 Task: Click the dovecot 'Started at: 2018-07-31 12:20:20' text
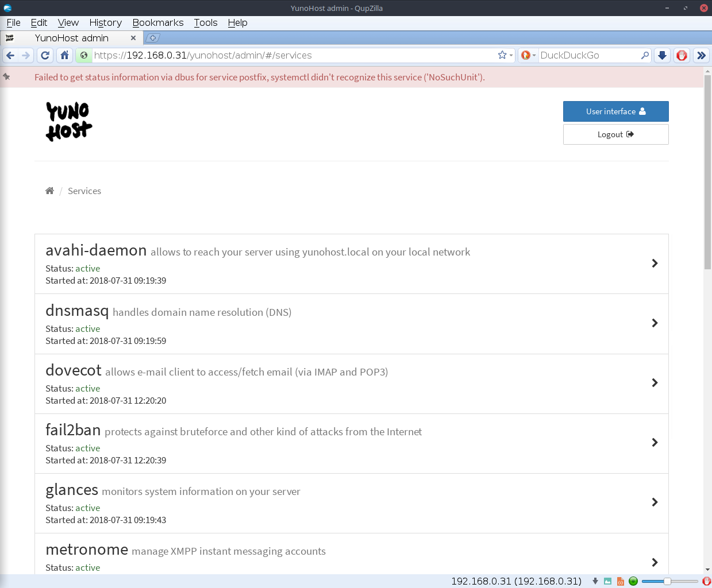tap(106, 400)
